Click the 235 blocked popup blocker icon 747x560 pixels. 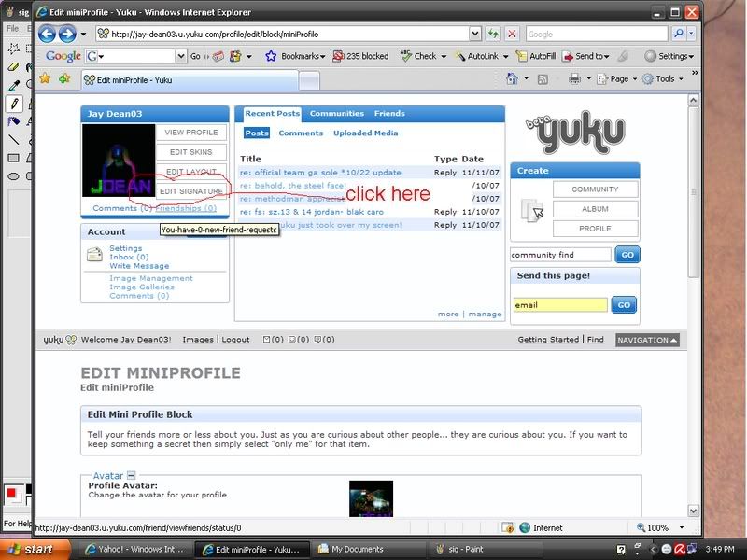pos(338,56)
